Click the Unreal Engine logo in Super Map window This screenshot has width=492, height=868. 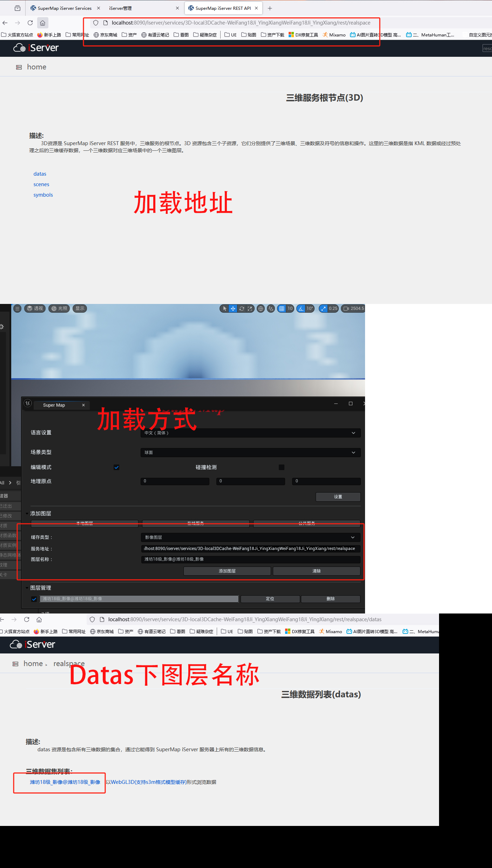click(x=28, y=403)
